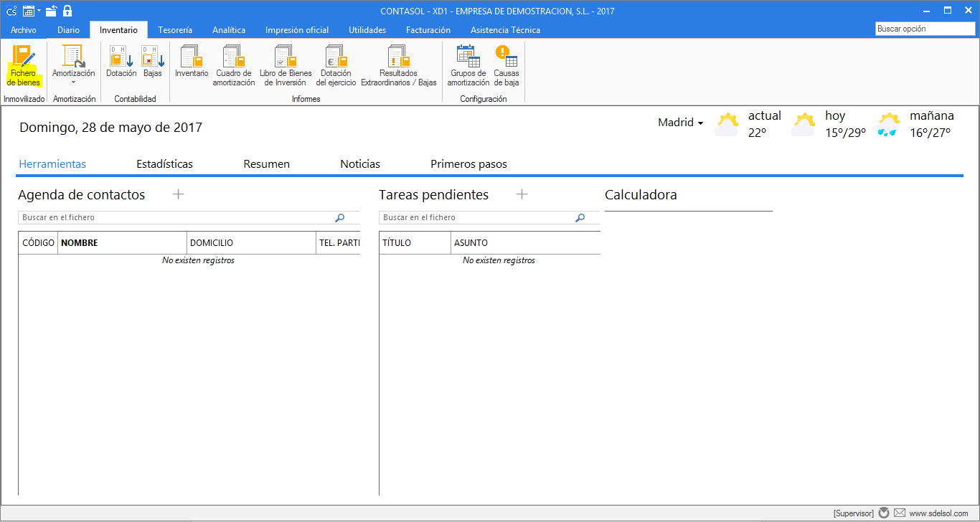Click the rain weather icon beside "mañana"
980x522 pixels.
888,125
